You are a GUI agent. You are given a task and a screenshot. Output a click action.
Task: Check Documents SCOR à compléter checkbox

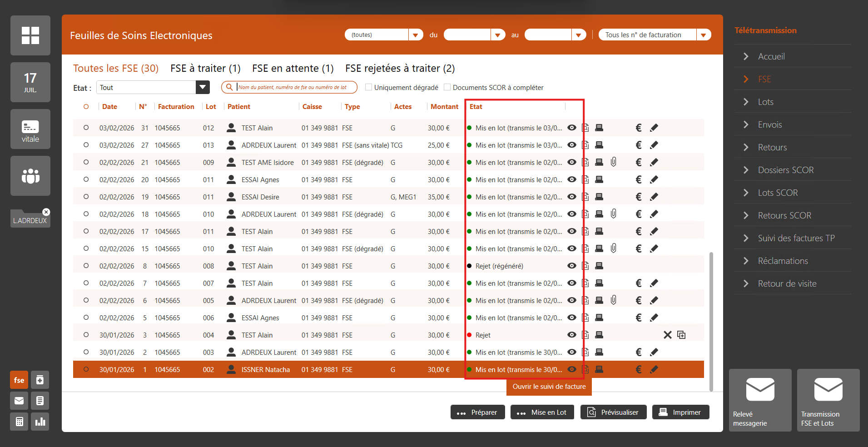point(447,87)
